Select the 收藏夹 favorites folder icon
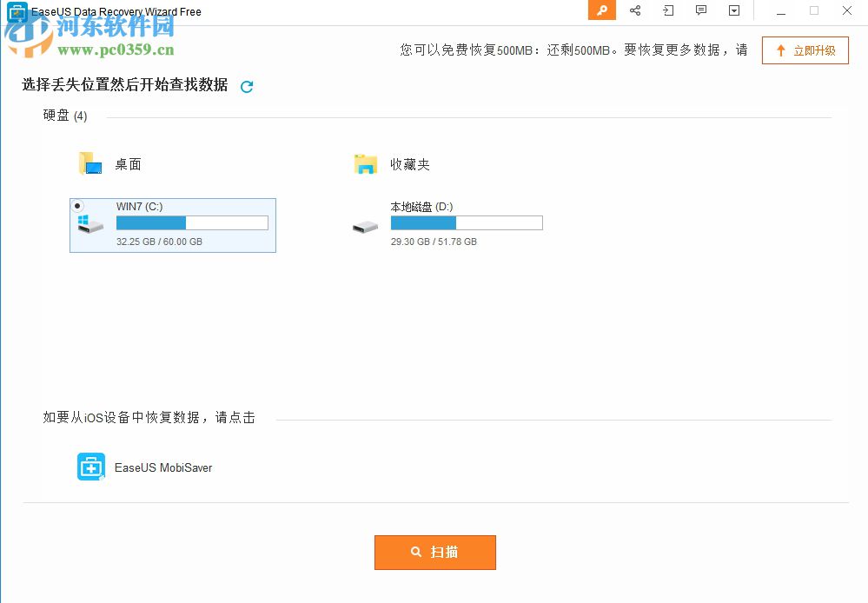The height and width of the screenshot is (603, 868). click(365, 162)
